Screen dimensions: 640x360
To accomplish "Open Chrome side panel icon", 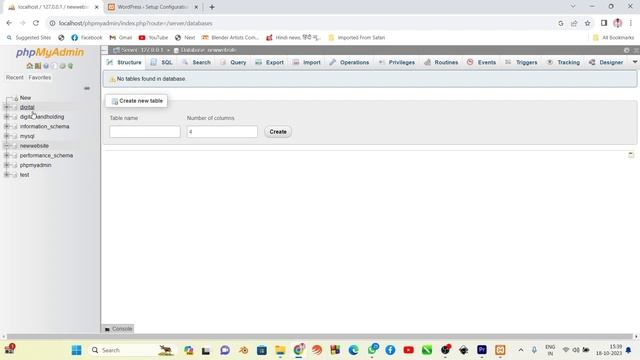I will (604, 23).
